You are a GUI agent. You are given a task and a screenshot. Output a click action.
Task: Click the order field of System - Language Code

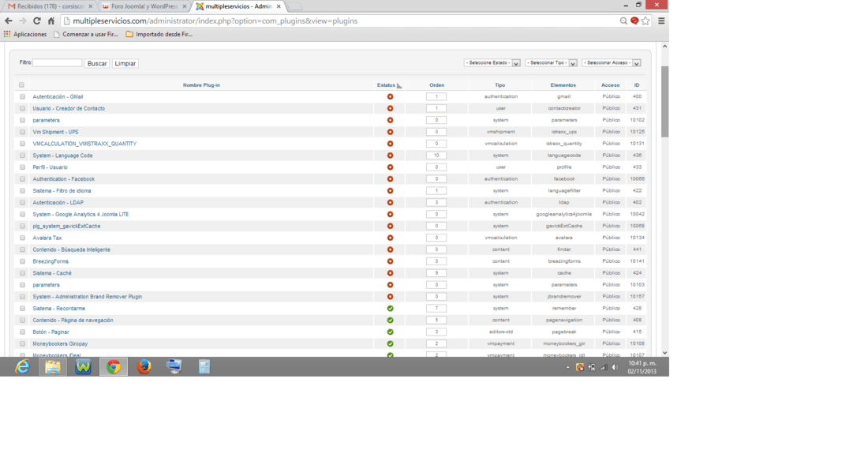[436, 156]
